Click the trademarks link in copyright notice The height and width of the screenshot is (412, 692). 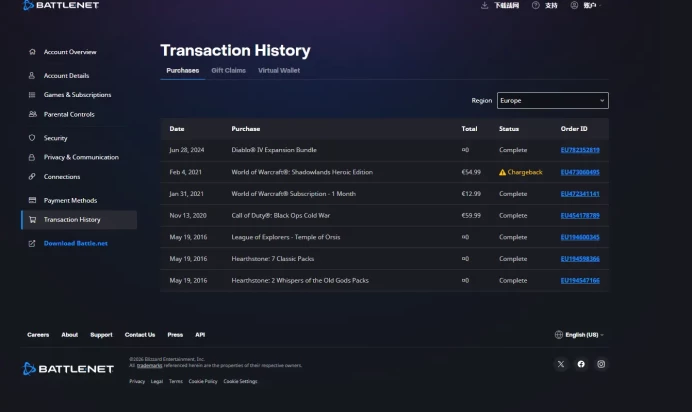click(150, 365)
